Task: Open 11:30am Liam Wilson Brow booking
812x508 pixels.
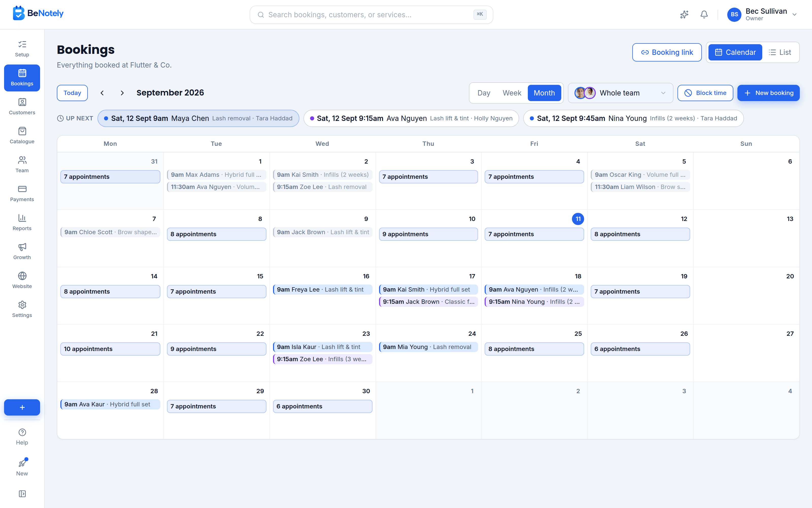Action: click(x=640, y=187)
